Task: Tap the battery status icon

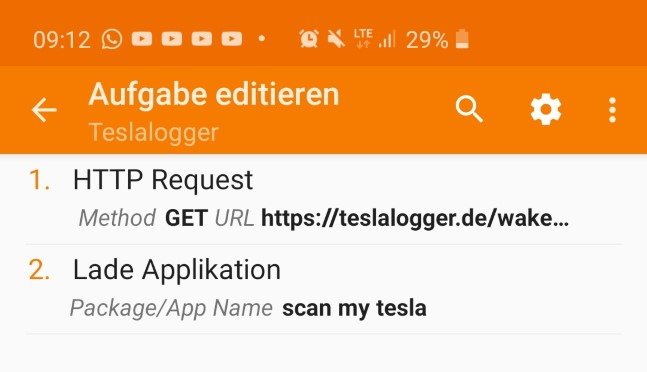Action: tap(462, 39)
